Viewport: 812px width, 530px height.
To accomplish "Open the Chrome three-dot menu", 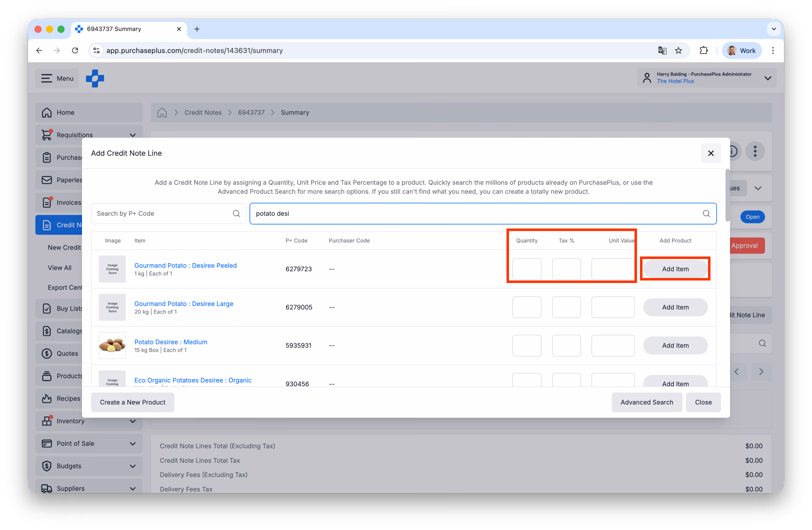I will pyautogui.click(x=773, y=50).
